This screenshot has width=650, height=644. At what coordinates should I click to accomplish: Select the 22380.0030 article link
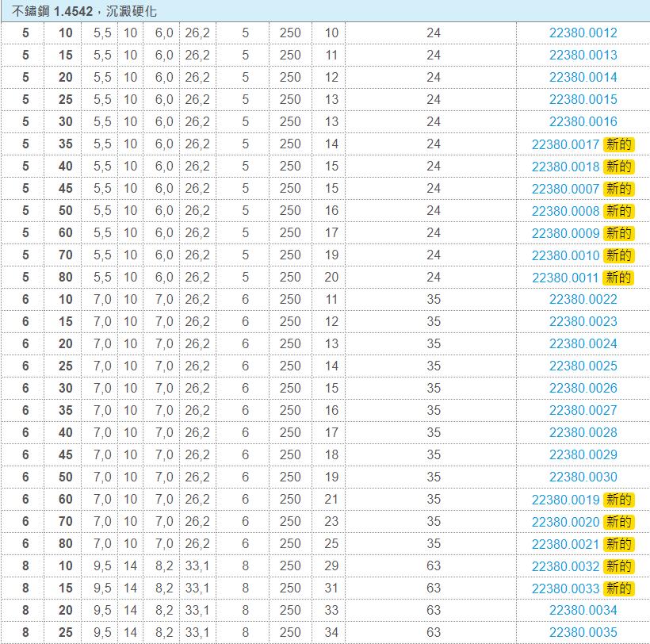tap(583, 477)
